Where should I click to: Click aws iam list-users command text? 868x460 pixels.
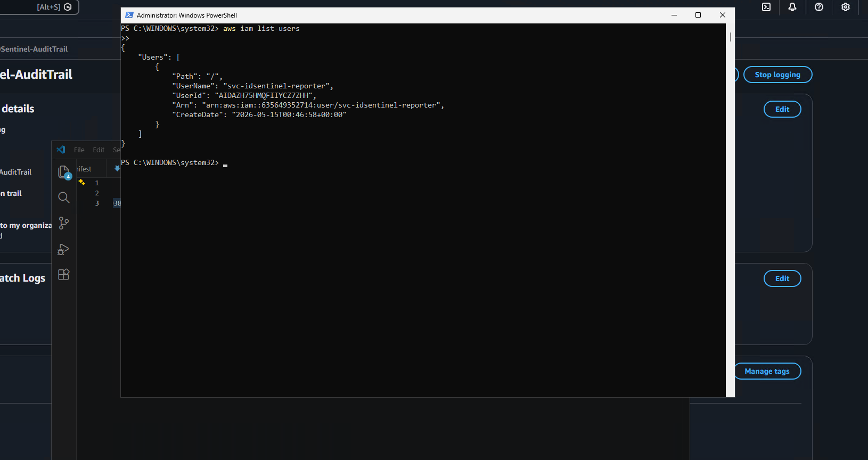pyautogui.click(x=261, y=29)
